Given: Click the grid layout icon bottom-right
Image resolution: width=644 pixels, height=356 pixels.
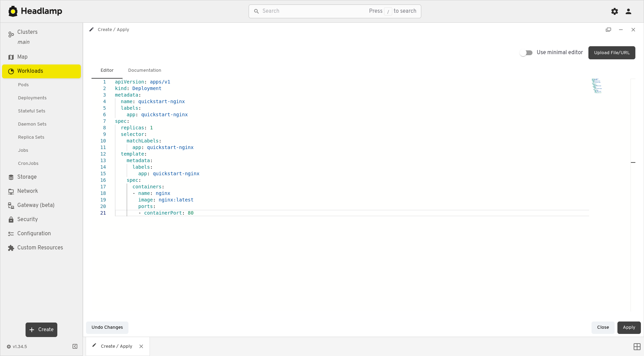Looking at the screenshot, I should tap(637, 346).
